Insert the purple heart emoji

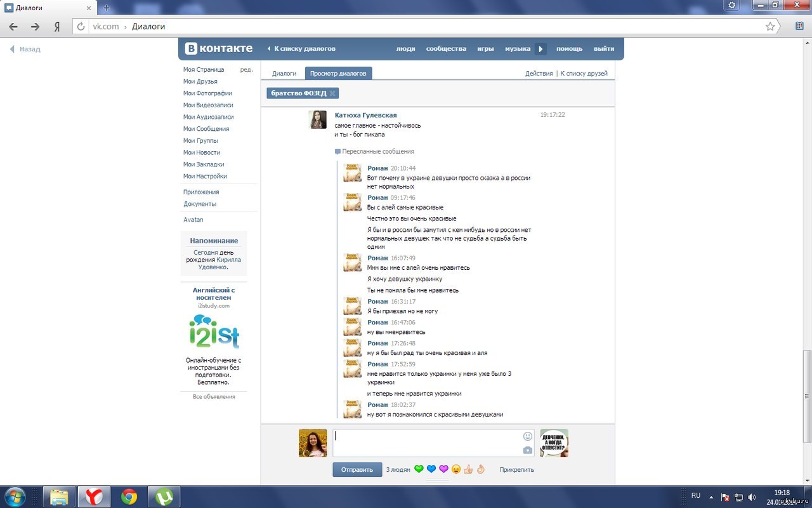(443, 469)
